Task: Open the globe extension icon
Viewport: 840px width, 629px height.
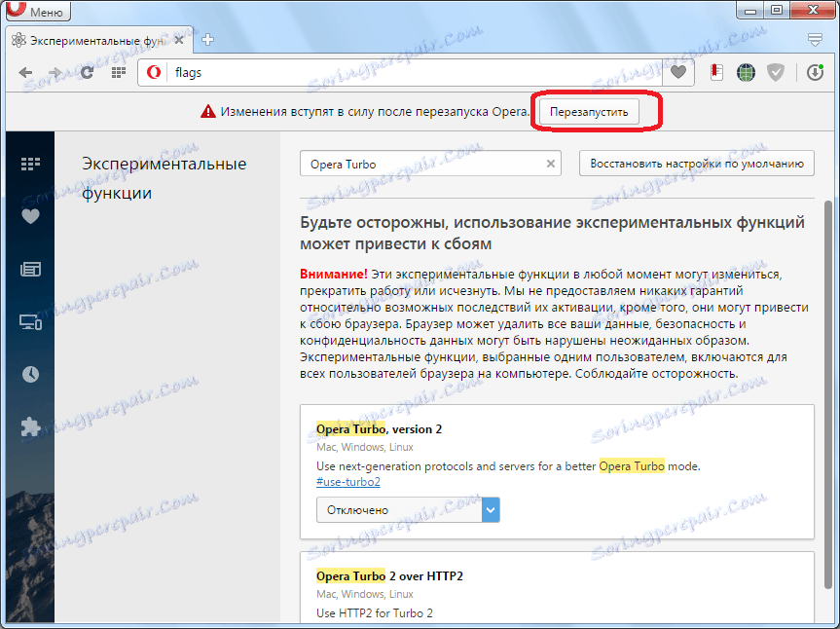Action: 746,72
